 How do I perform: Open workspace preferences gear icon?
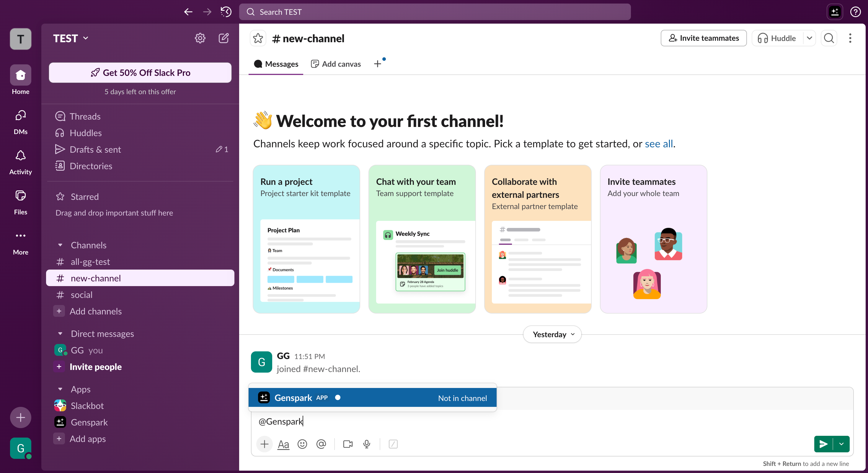(x=200, y=38)
